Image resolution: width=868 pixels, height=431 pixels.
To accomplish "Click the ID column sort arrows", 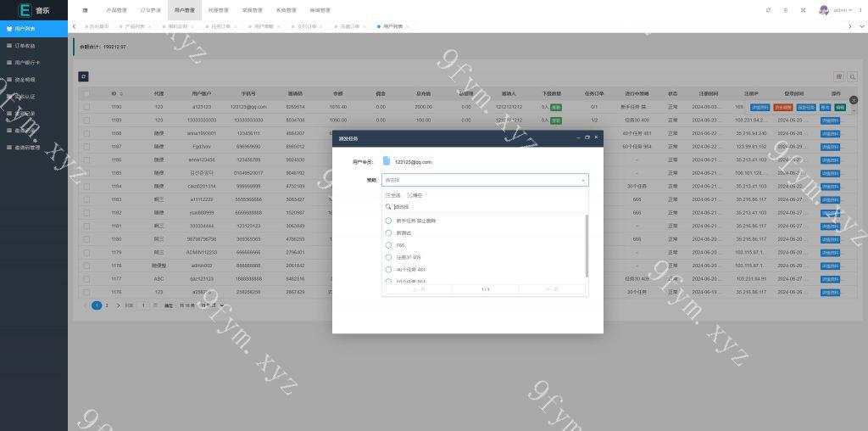I will coord(121,93).
